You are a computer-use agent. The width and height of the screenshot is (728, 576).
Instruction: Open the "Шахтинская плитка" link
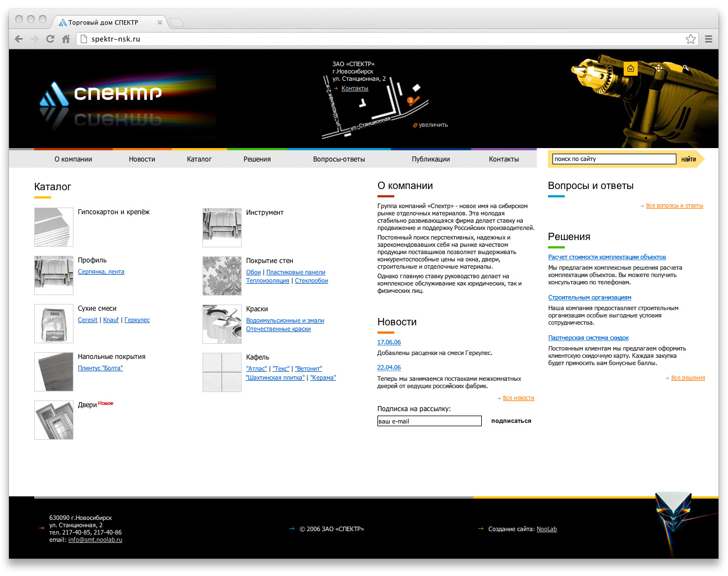tap(275, 378)
